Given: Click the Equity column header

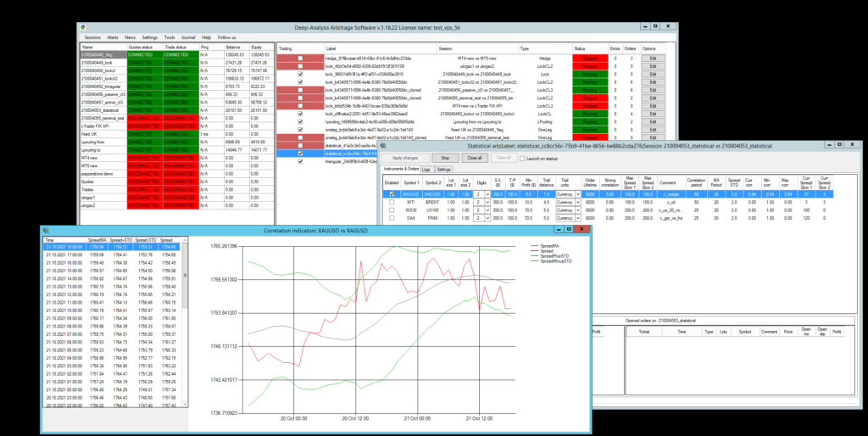Looking at the screenshot, I should pyautogui.click(x=261, y=48).
